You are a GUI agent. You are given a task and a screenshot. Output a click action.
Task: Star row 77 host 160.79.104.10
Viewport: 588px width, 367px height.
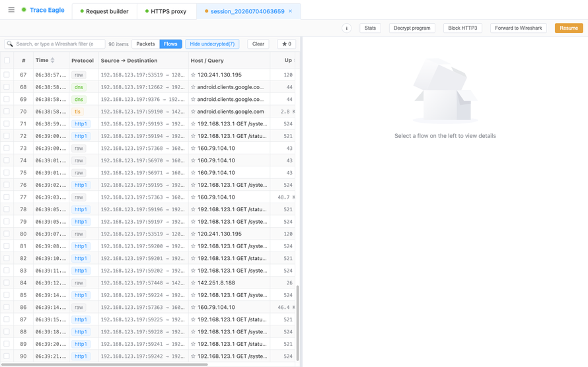tap(193, 197)
